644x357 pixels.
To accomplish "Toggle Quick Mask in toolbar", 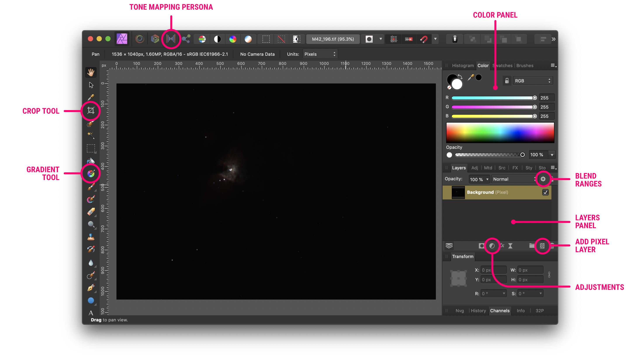I will pyautogui.click(x=369, y=39).
